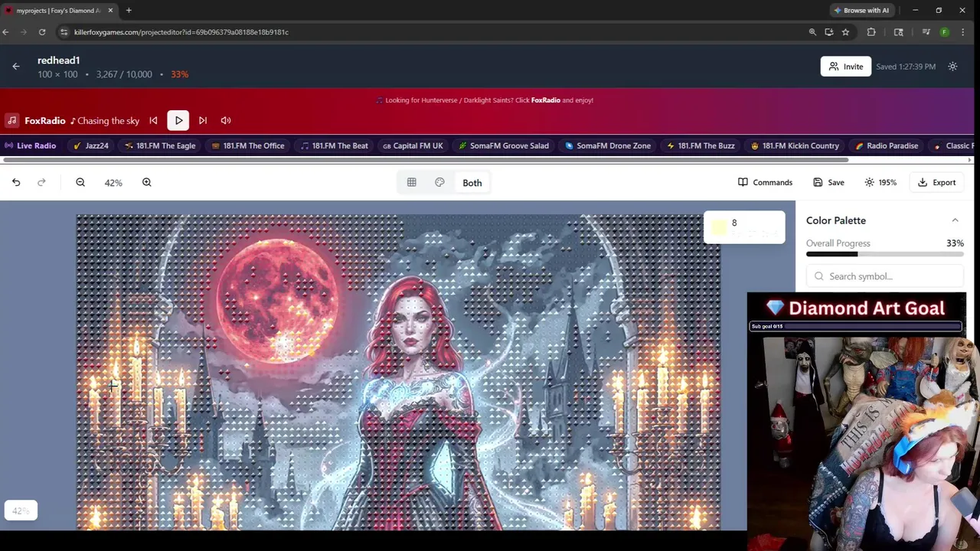Open the browser side panel icon
The width and height of the screenshot is (980, 551).
[898, 32]
